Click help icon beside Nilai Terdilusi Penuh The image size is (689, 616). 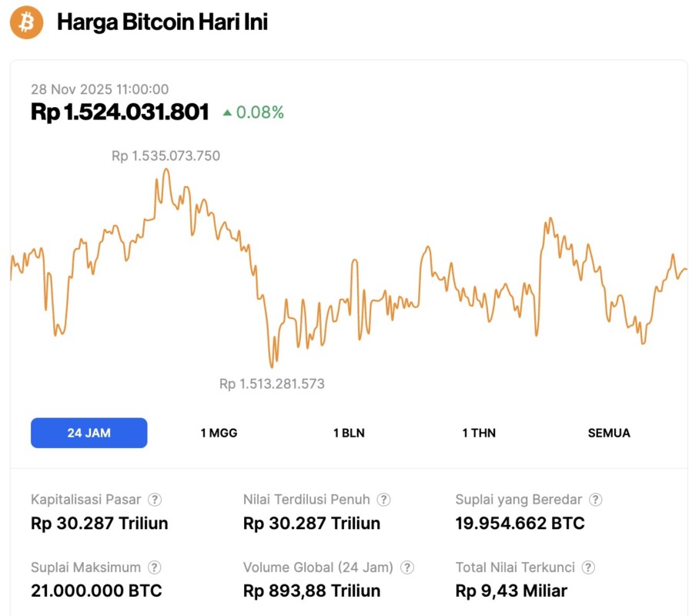(x=383, y=500)
